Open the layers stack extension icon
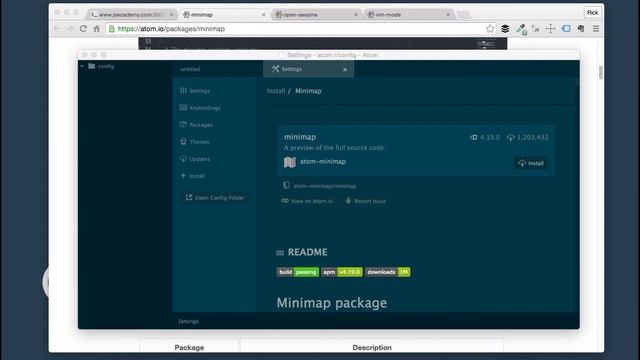 505,29
